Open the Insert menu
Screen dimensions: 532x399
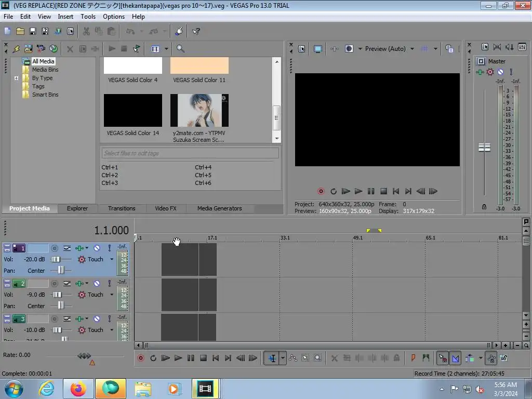[x=65, y=17]
